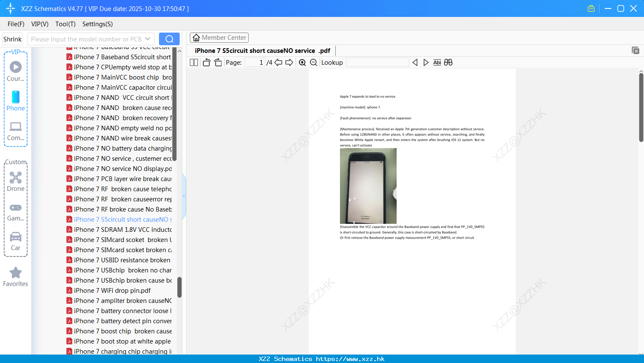Viewport: 644px width, 363px height.
Task: Open iPhone 7 MainVCC capacitor circuit file
Action: [x=119, y=88]
